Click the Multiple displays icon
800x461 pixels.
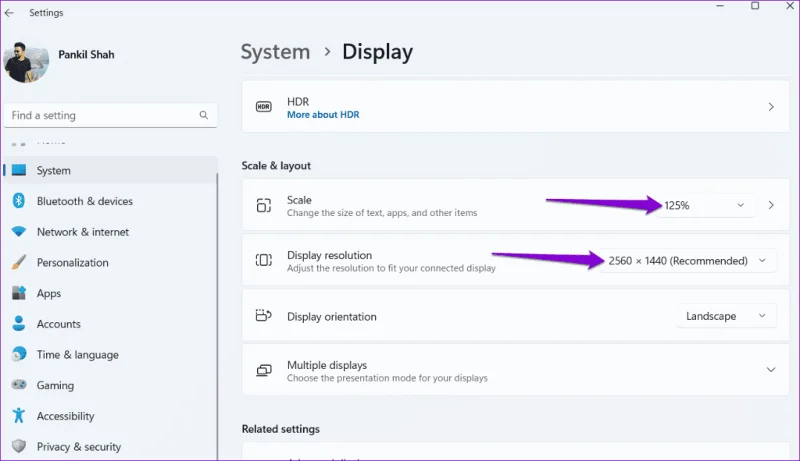pos(263,370)
